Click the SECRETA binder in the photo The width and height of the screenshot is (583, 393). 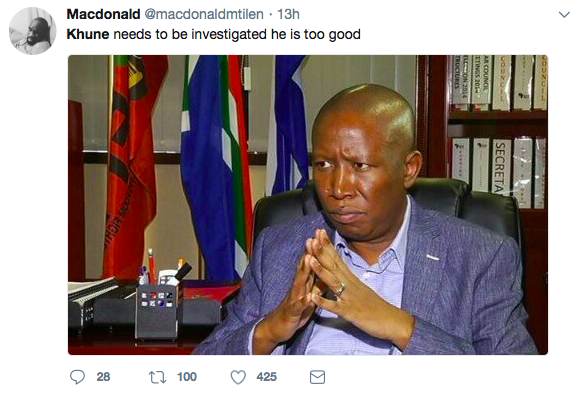[x=501, y=167]
